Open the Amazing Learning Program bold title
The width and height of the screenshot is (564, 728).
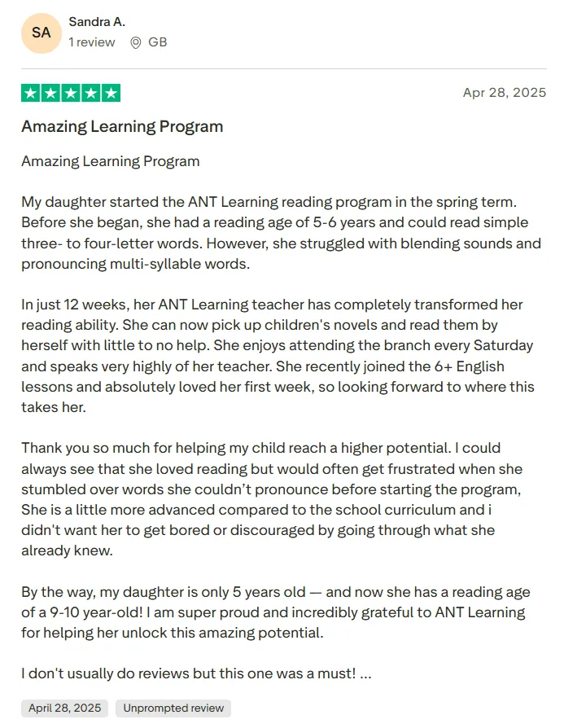click(x=122, y=126)
